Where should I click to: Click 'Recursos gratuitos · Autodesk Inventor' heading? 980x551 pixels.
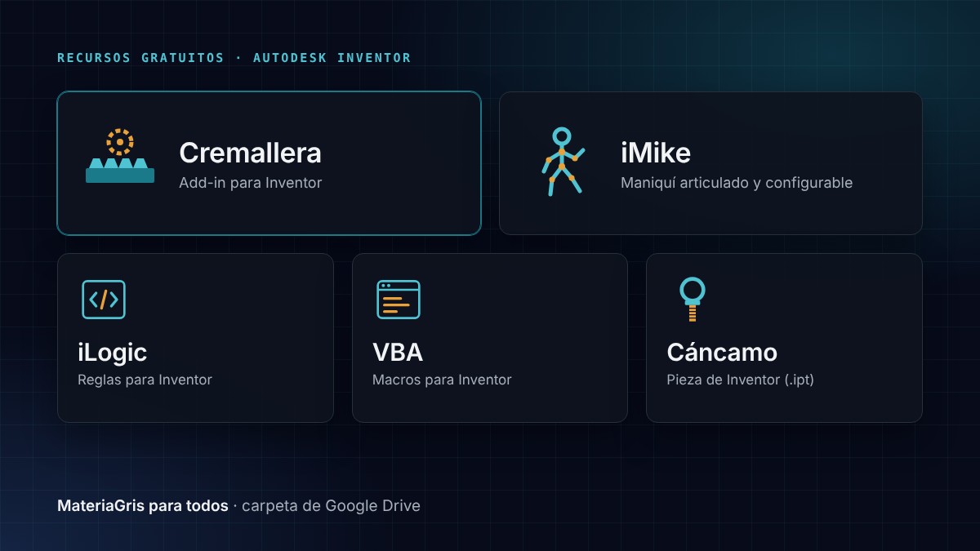click(234, 58)
